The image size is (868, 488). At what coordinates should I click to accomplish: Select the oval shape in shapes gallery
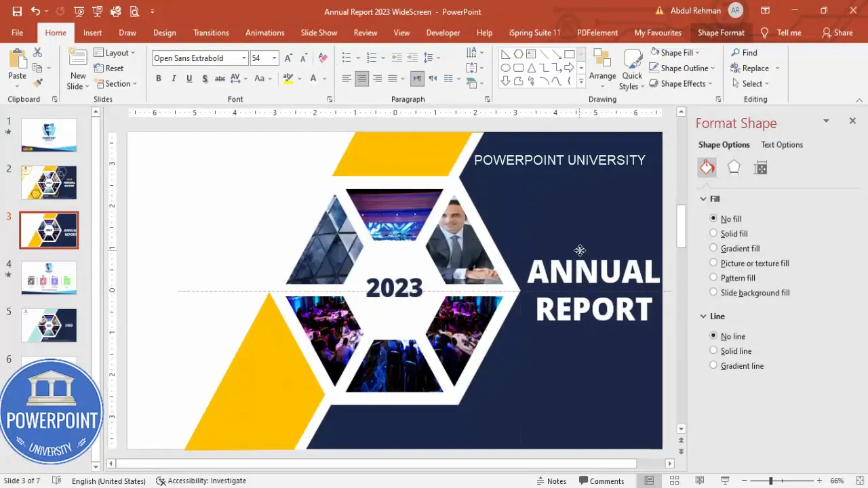pyautogui.click(x=506, y=68)
